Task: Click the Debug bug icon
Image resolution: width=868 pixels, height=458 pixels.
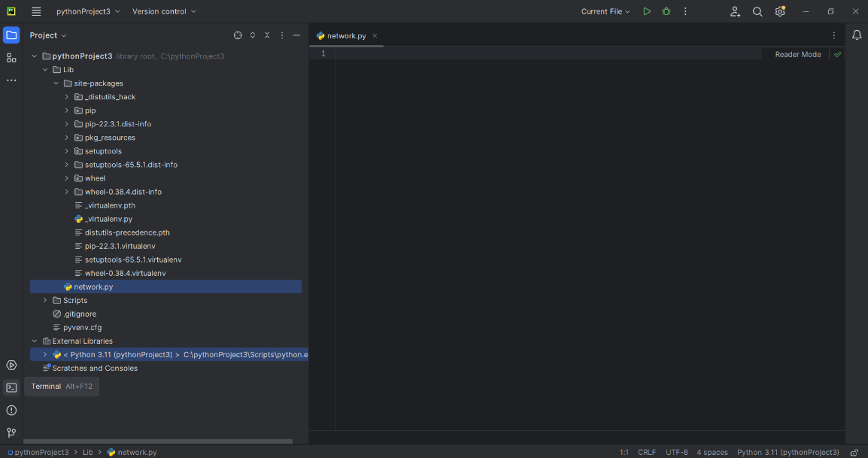Action: pyautogui.click(x=666, y=11)
